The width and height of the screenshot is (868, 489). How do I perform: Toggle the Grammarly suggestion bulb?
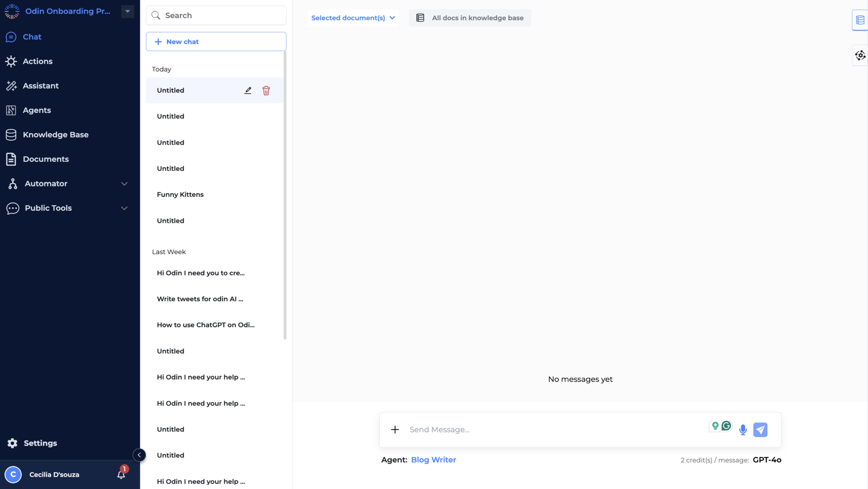pyautogui.click(x=715, y=425)
